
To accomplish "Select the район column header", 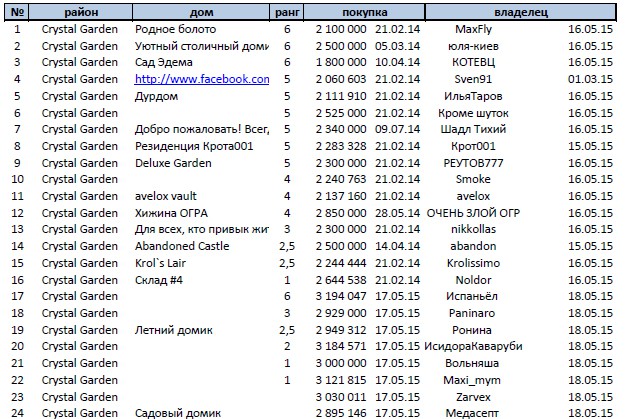I will coord(81,12).
